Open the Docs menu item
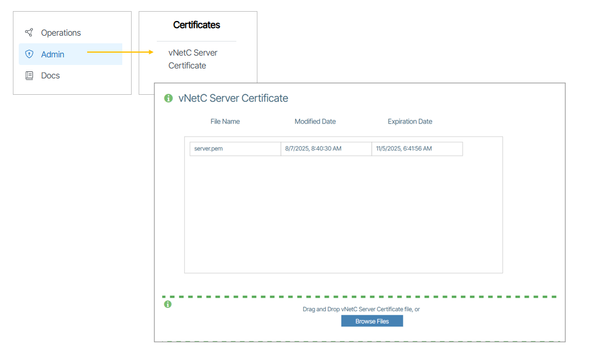 coord(50,75)
